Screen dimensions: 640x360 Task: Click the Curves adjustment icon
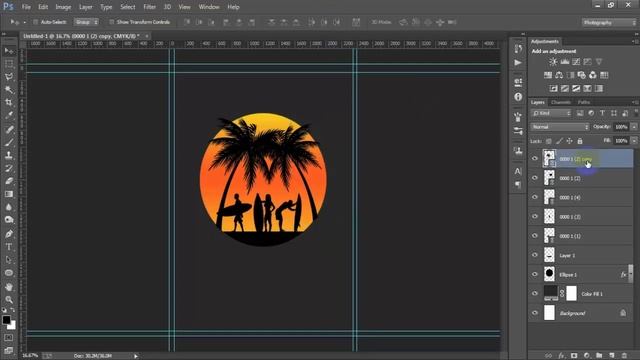(x=576, y=62)
